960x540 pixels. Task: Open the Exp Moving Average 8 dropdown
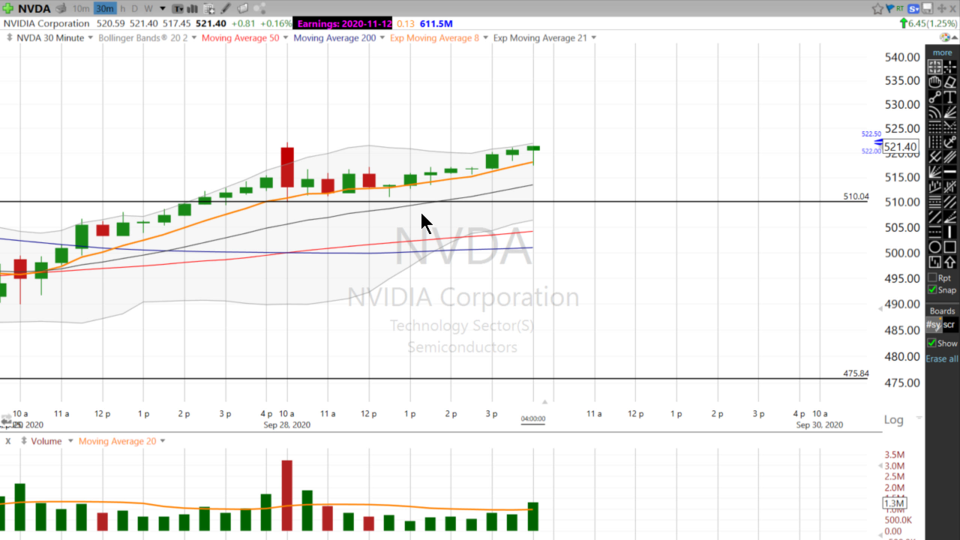coord(486,38)
